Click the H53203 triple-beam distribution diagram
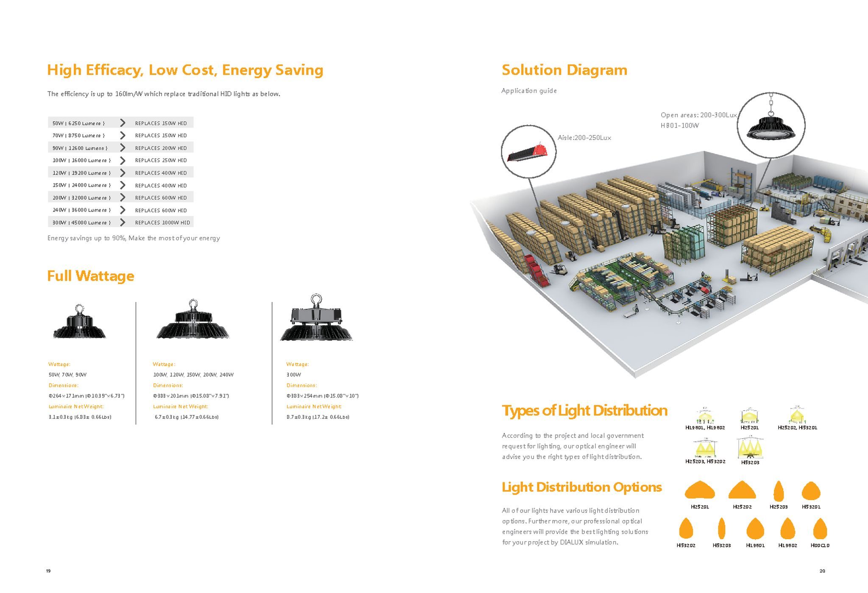 (x=750, y=448)
